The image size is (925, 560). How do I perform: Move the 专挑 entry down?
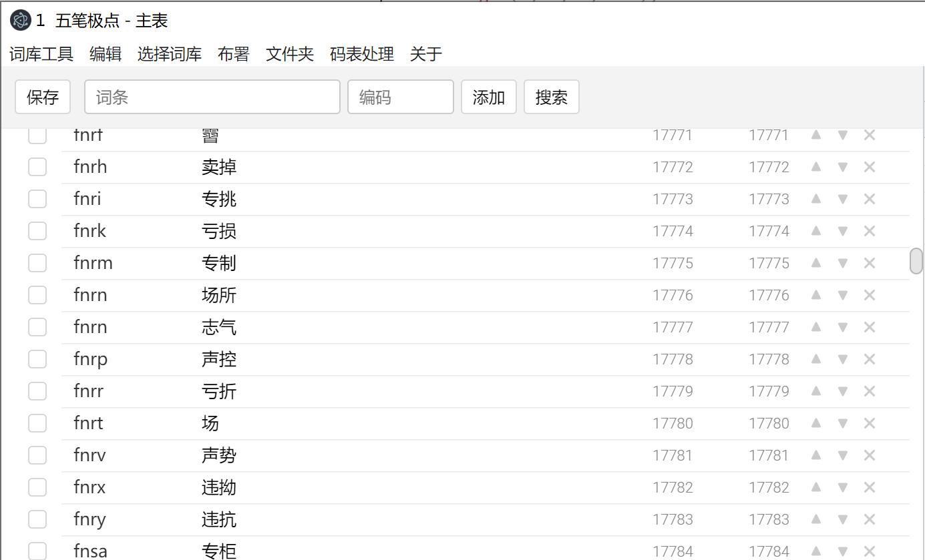[842, 198]
